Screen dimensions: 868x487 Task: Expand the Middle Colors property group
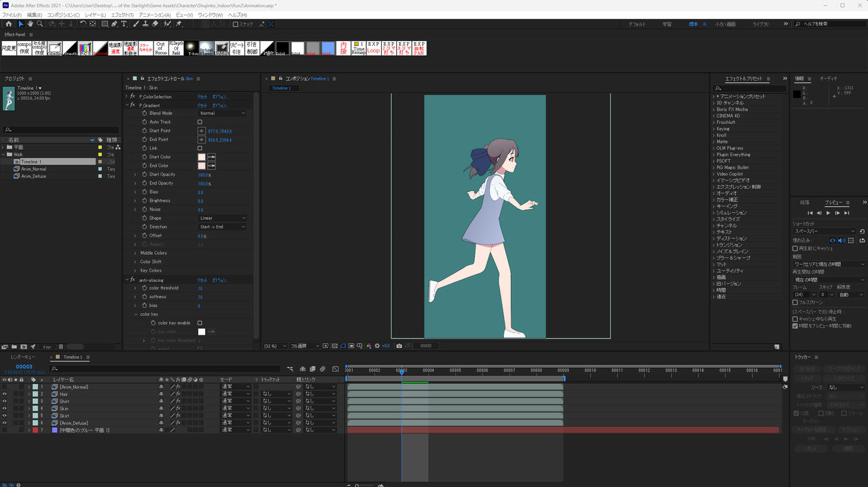click(135, 253)
